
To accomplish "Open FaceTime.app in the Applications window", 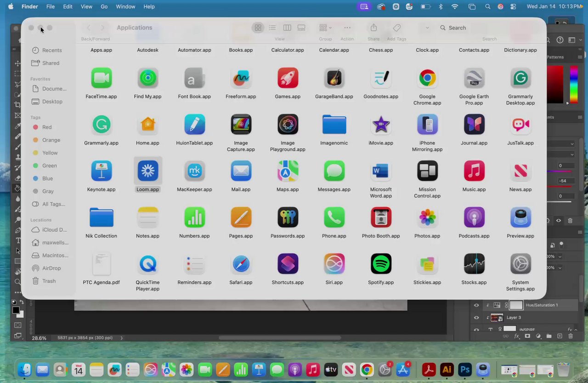I will [101, 78].
